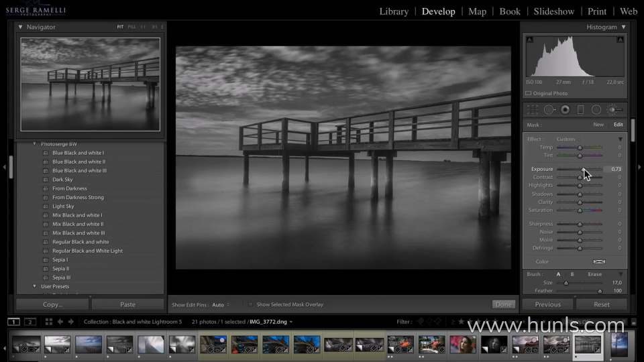Expand Brush panel options triangle

pos(620,274)
